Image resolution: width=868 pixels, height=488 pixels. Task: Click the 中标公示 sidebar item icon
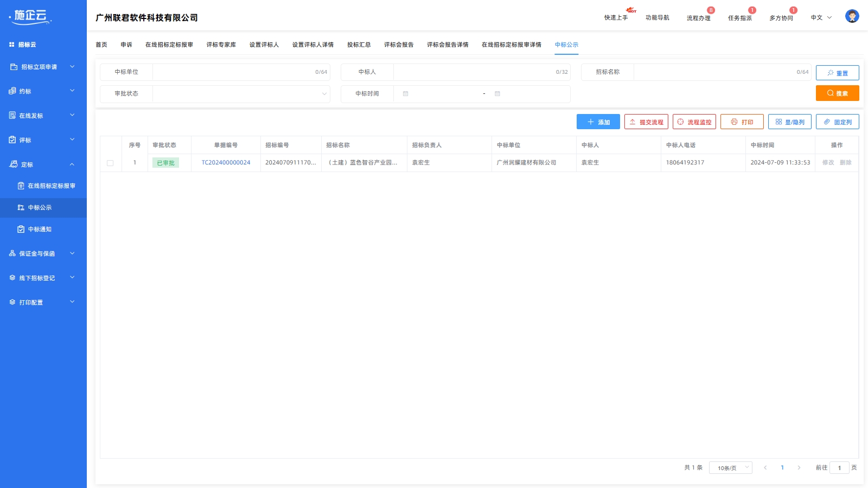[21, 207]
